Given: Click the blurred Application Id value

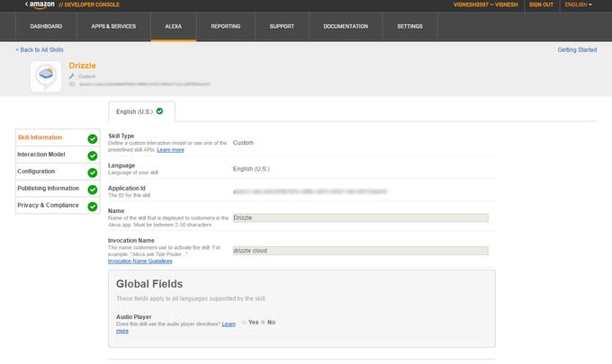Looking at the screenshot, I should (x=310, y=191).
